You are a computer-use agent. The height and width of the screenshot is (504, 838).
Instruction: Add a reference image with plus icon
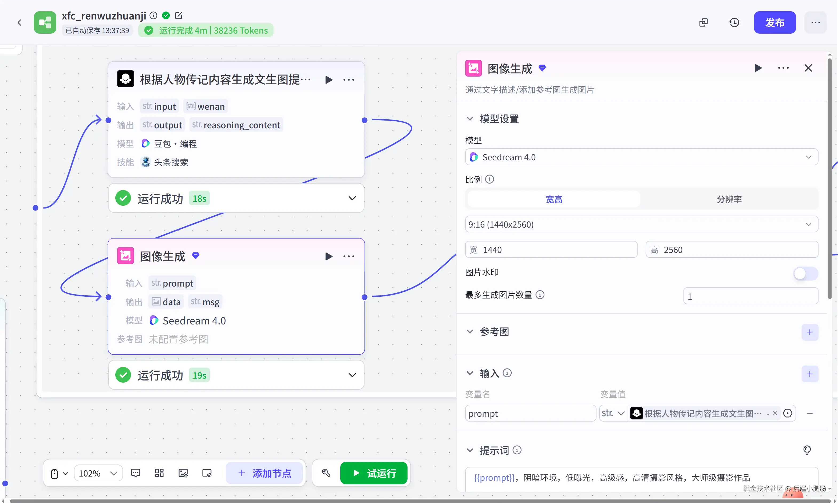810,332
